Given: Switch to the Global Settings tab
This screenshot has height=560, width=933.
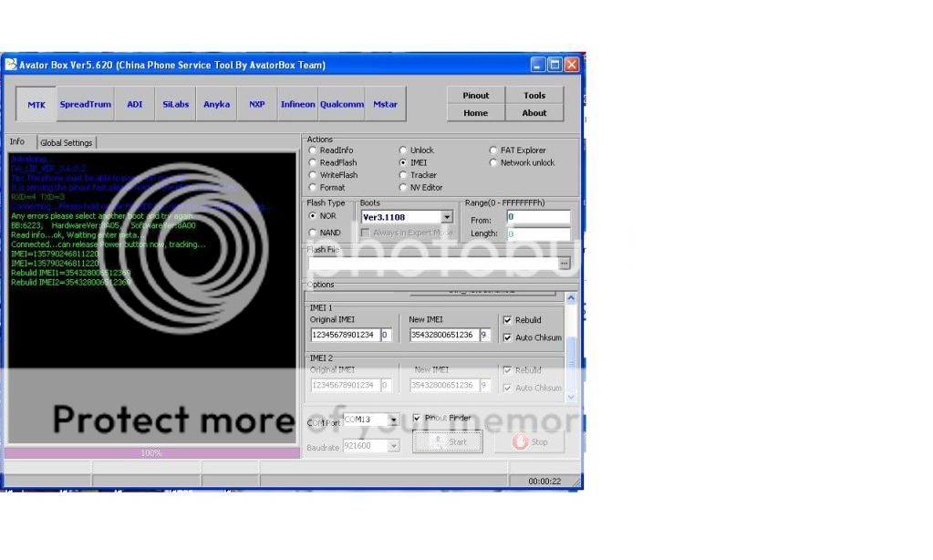Looking at the screenshot, I should pos(66,143).
